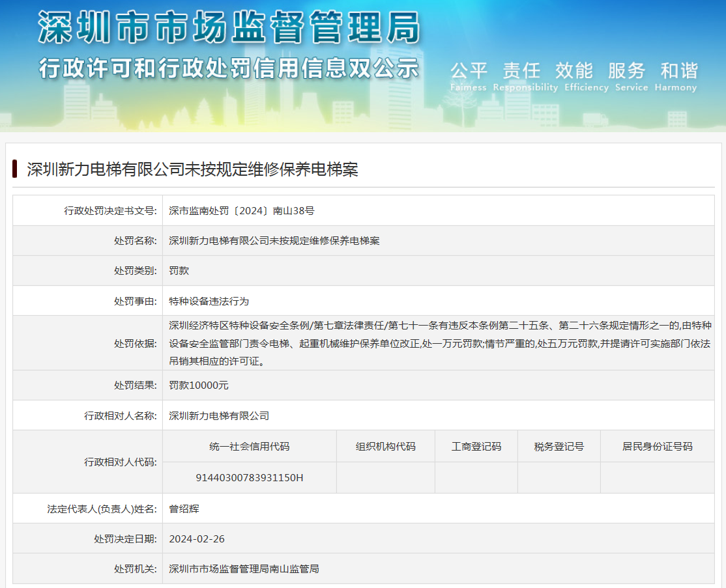Click the legal basis paragraph starting 深圳经济特区特种设备安全条例
This screenshot has height=588, width=726.
440,343
